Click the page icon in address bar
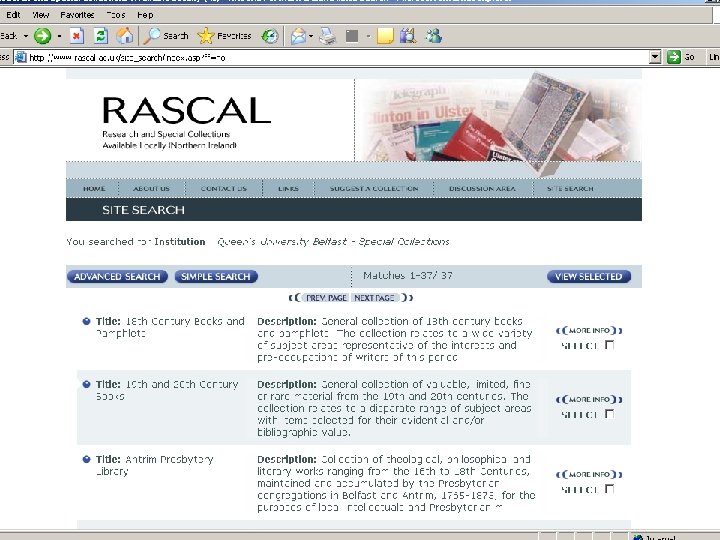The image size is (720, 540). click(x=21, y=57)
